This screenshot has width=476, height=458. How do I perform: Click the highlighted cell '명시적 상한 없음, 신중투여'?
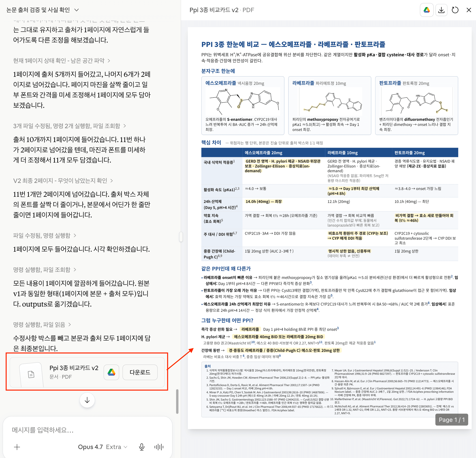349,251
